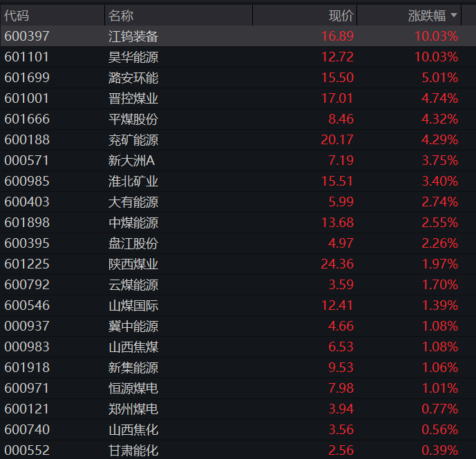This screenshot has width=476, height=459.
Task: Select the 中煤能源 stock name
Action: click(133, 223)
